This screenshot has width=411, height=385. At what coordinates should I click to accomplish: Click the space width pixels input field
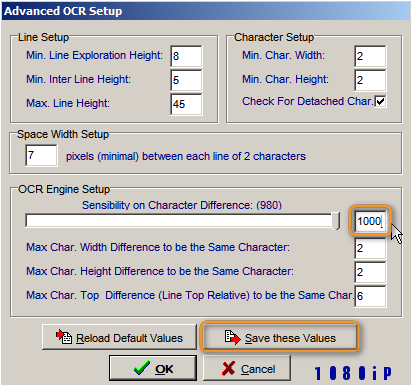click(x=41, y=155)
